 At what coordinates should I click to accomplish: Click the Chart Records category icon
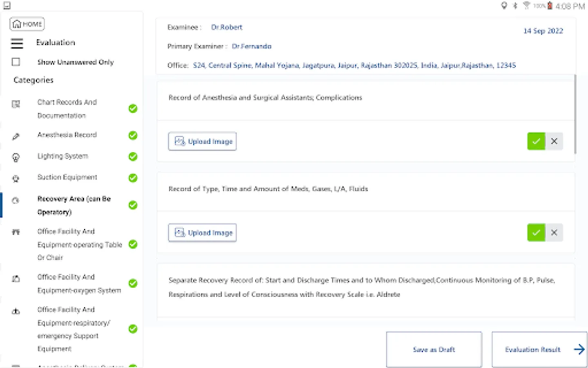(16, 104)
